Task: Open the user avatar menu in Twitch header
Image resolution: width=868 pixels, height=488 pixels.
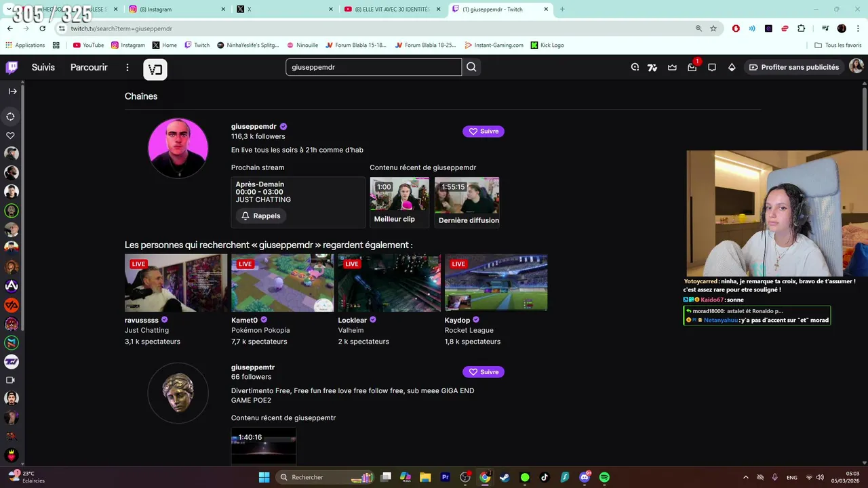Action: coord(856,66)
